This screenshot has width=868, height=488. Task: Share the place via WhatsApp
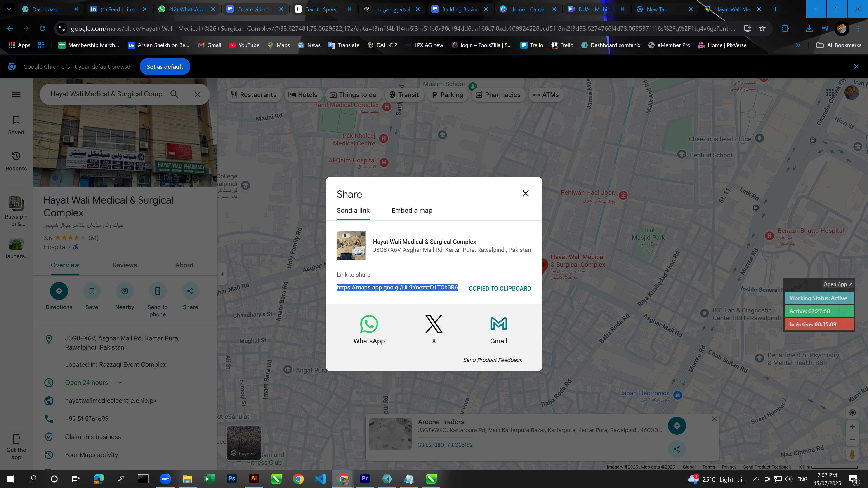click(369, 329)
